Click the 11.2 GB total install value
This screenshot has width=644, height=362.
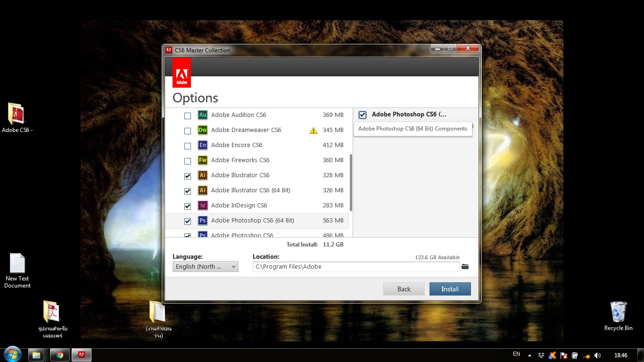pyautogui.click(x=333, y=245)
